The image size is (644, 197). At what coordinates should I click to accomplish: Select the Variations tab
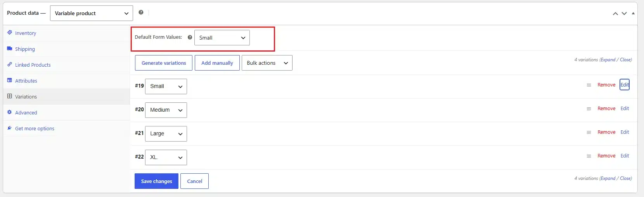pos(66,97)
